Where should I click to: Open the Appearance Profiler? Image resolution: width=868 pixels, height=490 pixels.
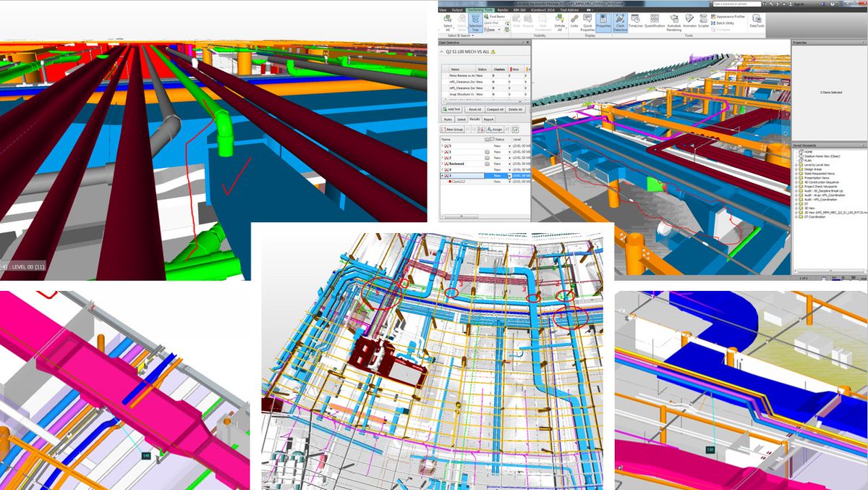728,17
